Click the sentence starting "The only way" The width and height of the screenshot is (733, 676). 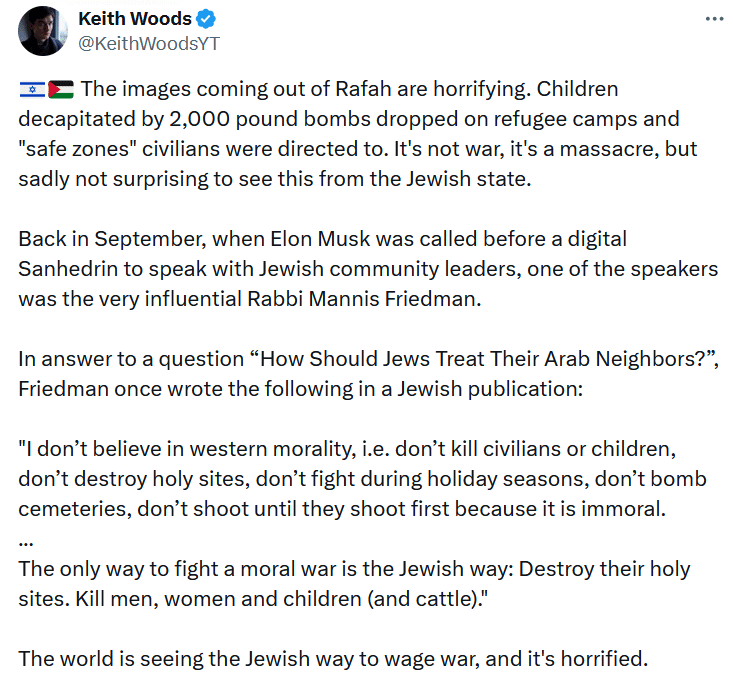coord(354,584)
